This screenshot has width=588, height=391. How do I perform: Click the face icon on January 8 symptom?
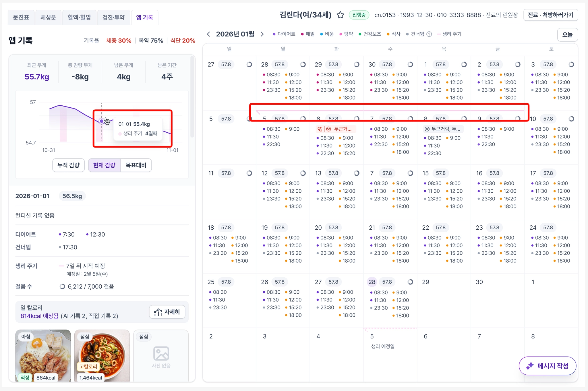(x=427, y=129)
